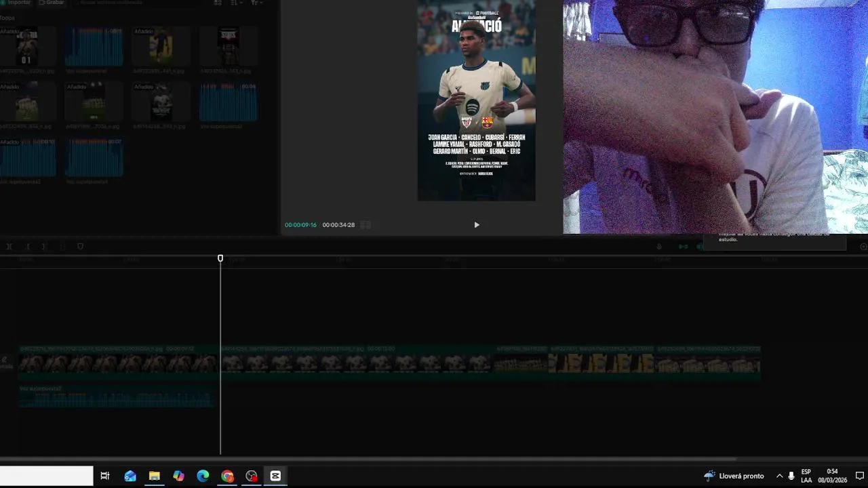Select the media thumbnail ending 249_n.jpg
The image size is (868, 488).
point(161,102)
